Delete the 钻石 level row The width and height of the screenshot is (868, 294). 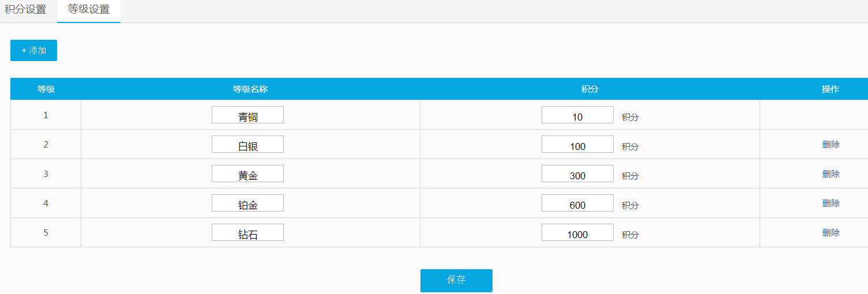831,232
